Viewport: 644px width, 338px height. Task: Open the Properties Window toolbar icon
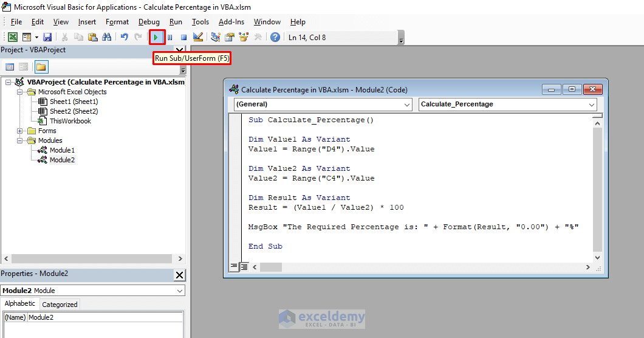pyautogui.click(x=230, y=38)
